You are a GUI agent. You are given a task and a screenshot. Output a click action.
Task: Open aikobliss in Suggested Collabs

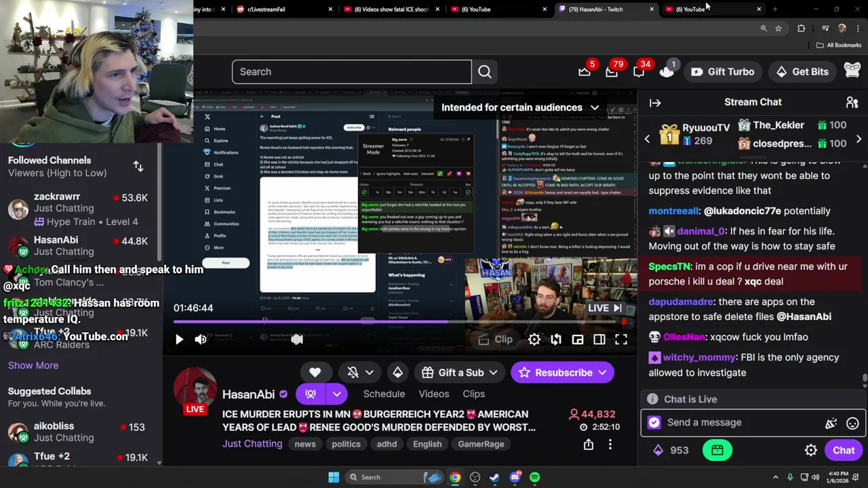(81, 432)
